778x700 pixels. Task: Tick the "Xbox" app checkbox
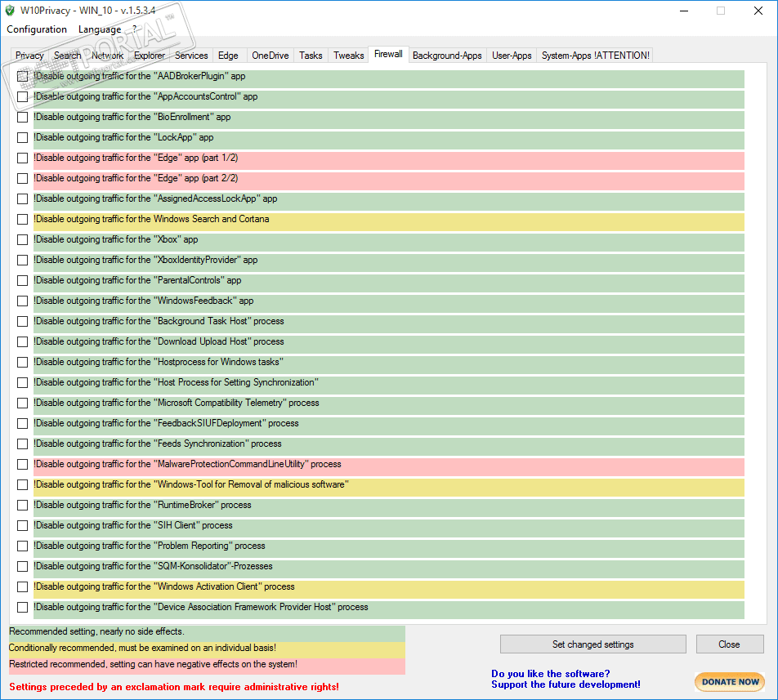pyautogui.click(x=22, y=239)
